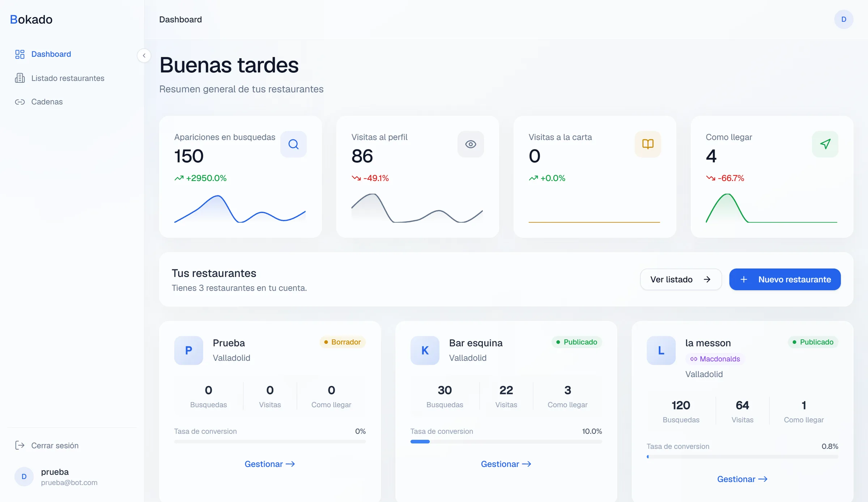Click the Publicado badge on Bar esquina
This screenshot has width=868, height=502.
pyautogui.click(x=577, y=342)
